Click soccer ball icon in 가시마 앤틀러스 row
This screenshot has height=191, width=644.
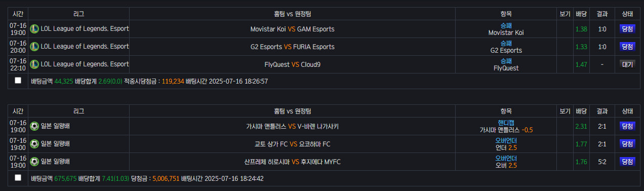tap(34, 126)
